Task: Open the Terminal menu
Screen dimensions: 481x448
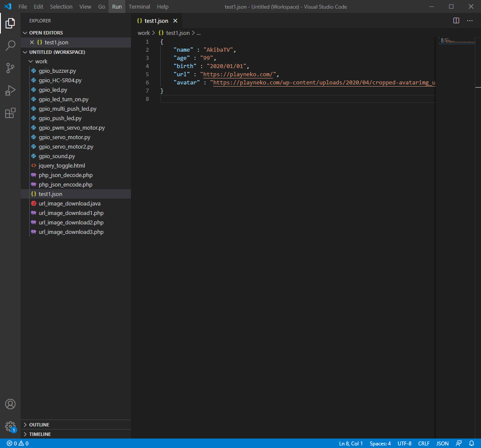Action: (139, 6)
